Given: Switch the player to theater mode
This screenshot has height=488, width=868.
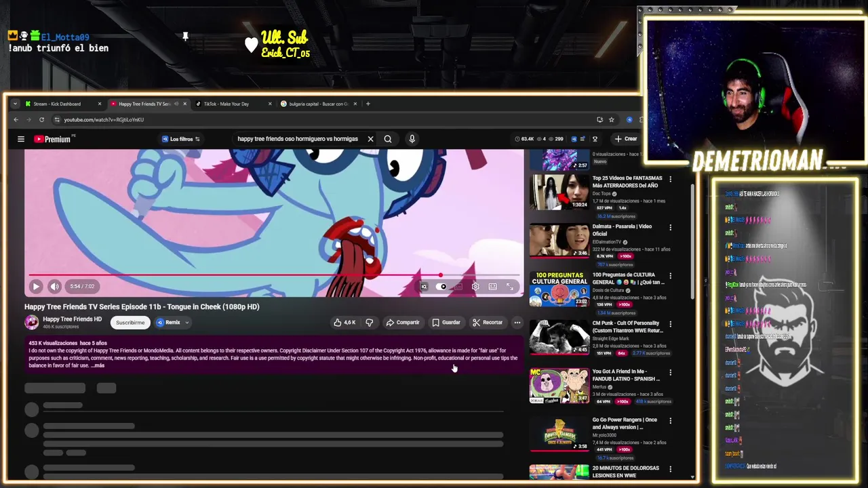Looking at the screenshot, I should [493, 287].
